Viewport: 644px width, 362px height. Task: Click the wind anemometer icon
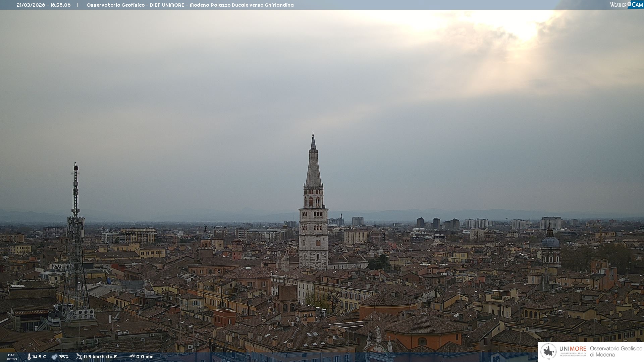coord(79,357)
